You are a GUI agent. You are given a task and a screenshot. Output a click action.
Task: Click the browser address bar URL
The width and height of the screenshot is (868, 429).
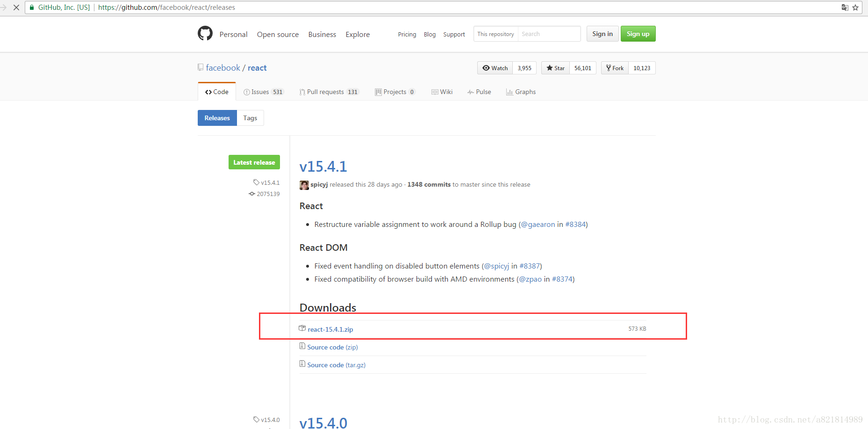coord(166,7)
